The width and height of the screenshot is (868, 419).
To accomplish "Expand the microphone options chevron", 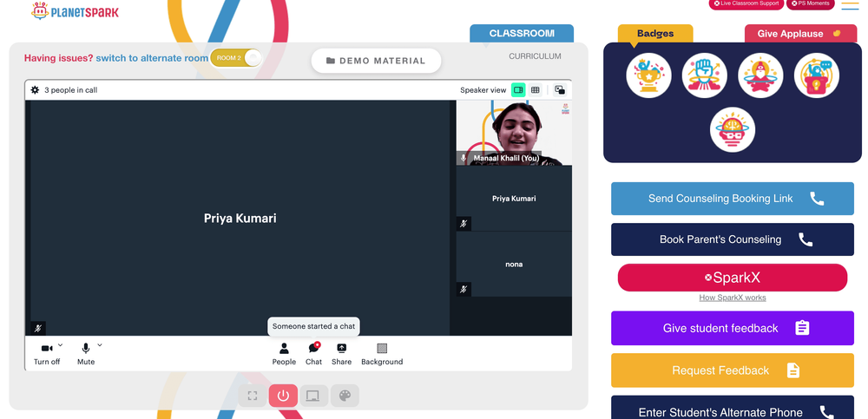I will pos(100,345).
